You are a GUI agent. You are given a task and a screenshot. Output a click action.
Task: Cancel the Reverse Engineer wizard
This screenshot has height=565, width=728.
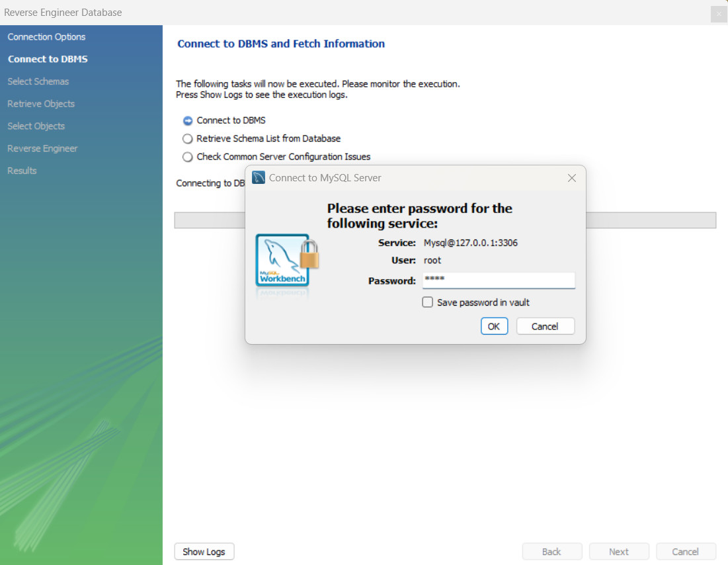tap(685, 552)
